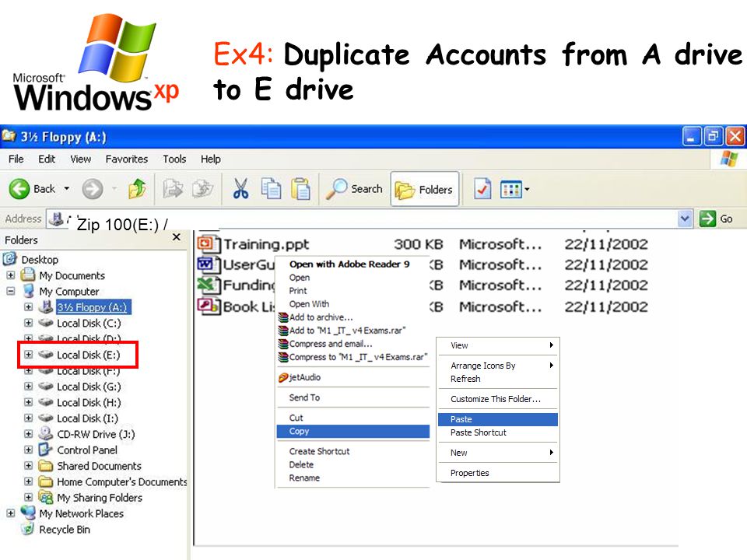Open the File menu
Viewport: 747px width, 560px height.
point(16,159)
